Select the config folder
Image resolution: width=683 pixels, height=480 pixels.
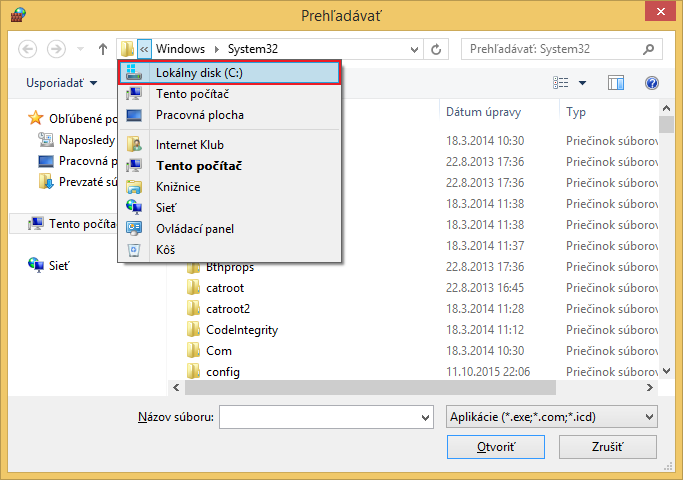(x=223, y=372)
